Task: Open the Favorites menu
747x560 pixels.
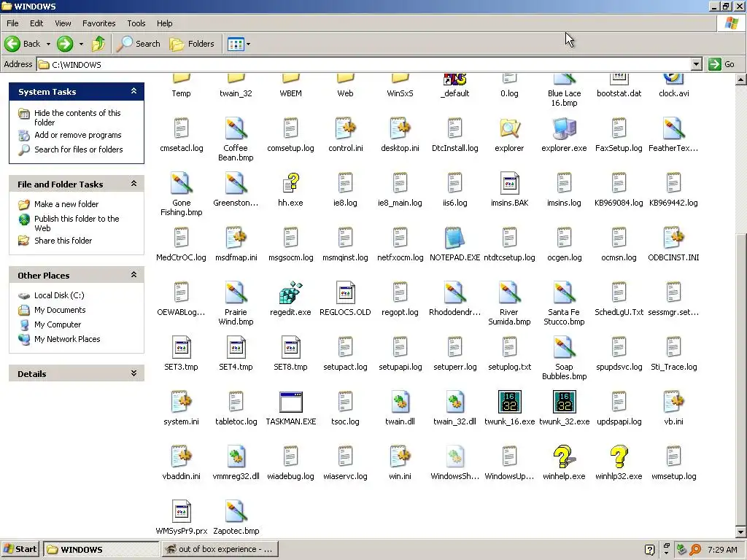Action: click(98, 23)
